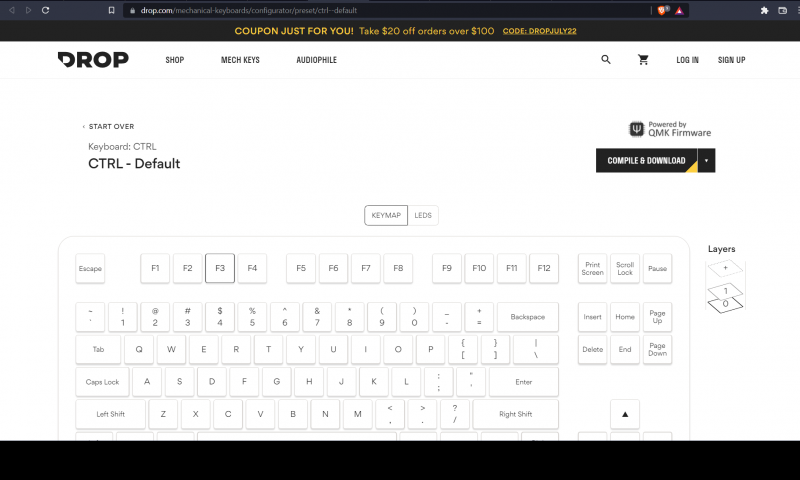
Task: Select the F8 key
Action: (x=398, y=268)
